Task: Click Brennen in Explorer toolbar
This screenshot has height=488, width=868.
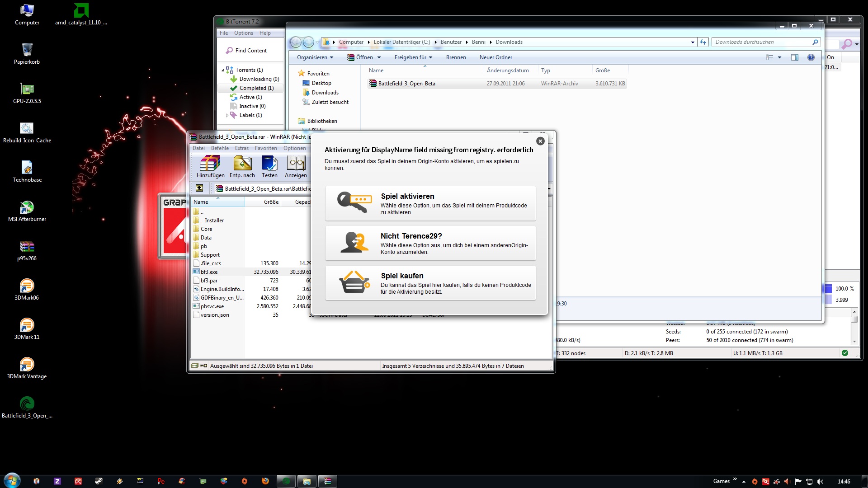Action: coord(456,57)
